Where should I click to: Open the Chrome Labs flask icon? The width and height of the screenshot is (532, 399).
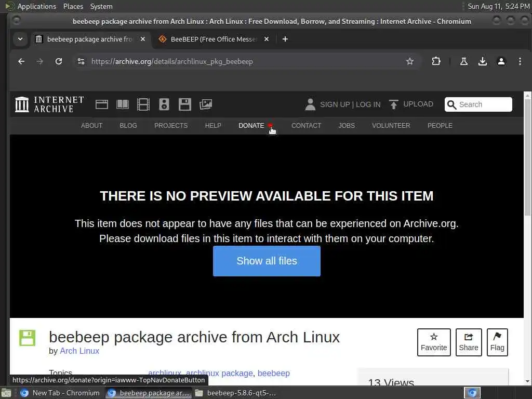pyautogui.click(x=464, y=61)
